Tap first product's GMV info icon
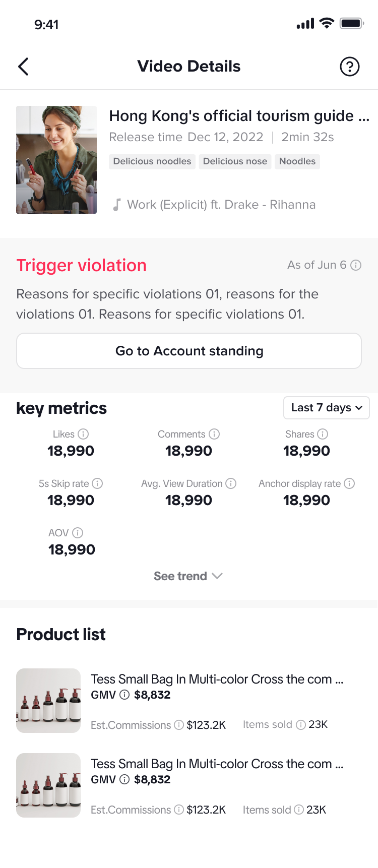 pyautogui.click(x=124, y=695)
